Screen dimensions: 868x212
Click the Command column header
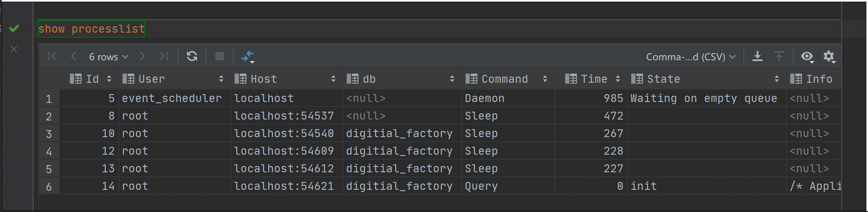(x=504, y=79)
